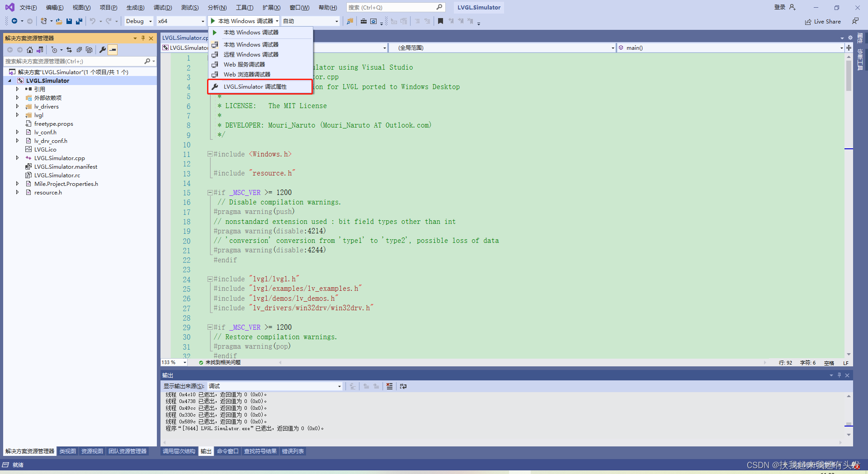Image resolution: width=868 pixels, height=474 pixels.
Task: Open the 133 % zoom dropdown
Action: [174, 362]
